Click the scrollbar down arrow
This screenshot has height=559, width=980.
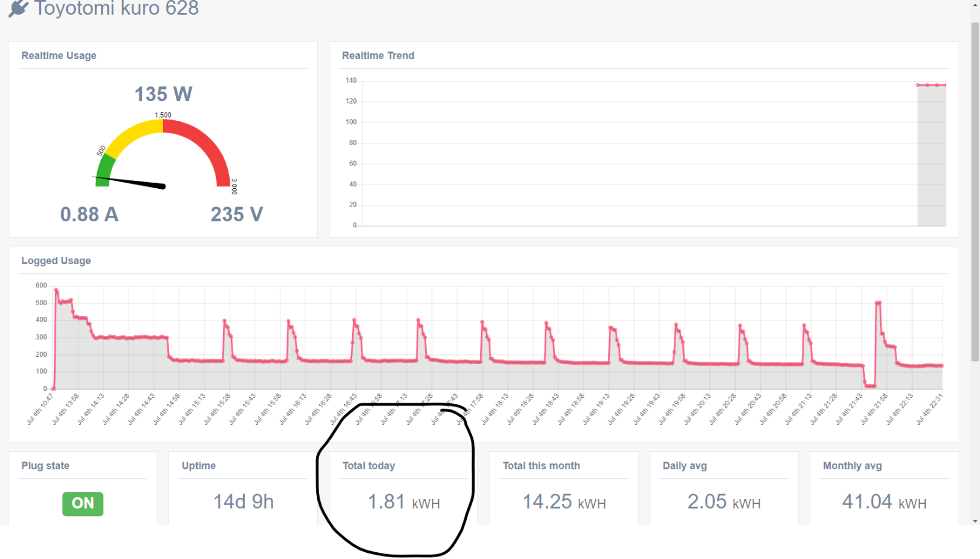(x=975, y=521)
